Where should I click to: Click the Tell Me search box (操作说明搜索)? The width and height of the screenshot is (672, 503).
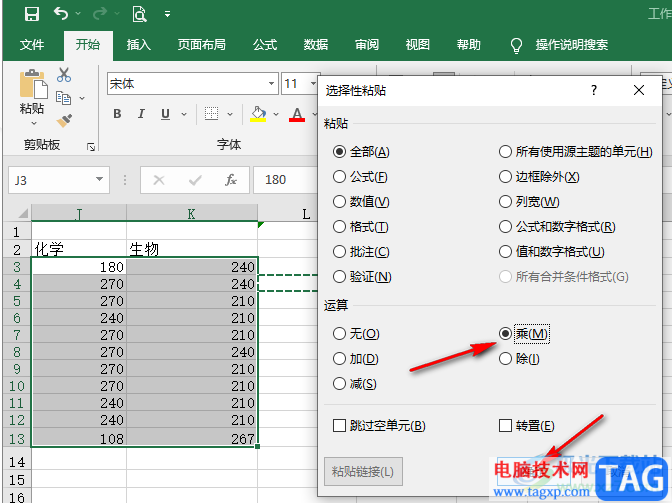pos(572,45)
